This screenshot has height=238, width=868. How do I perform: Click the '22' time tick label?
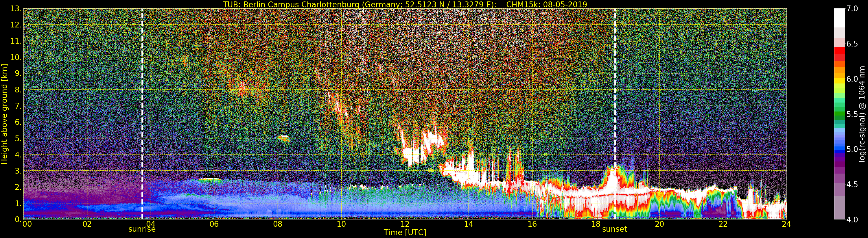pos(723,224)
